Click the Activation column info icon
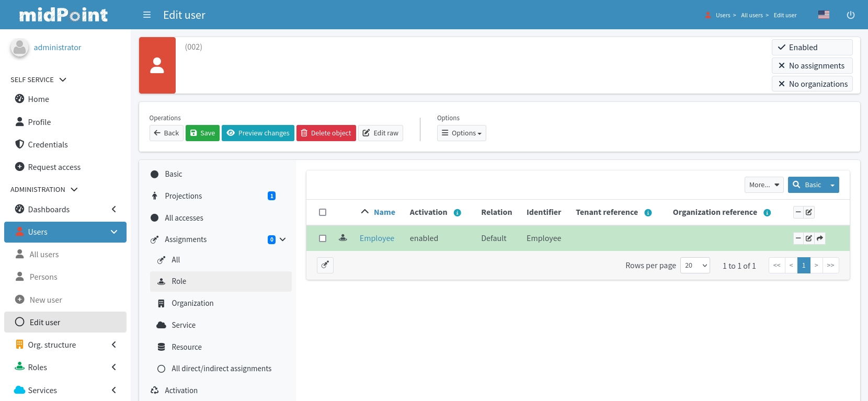This screenshot has width=868, height=401. (x=458, y=213)
